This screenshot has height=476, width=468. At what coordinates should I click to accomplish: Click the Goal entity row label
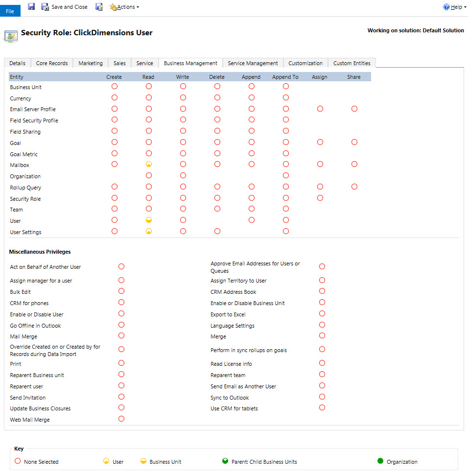16,143
